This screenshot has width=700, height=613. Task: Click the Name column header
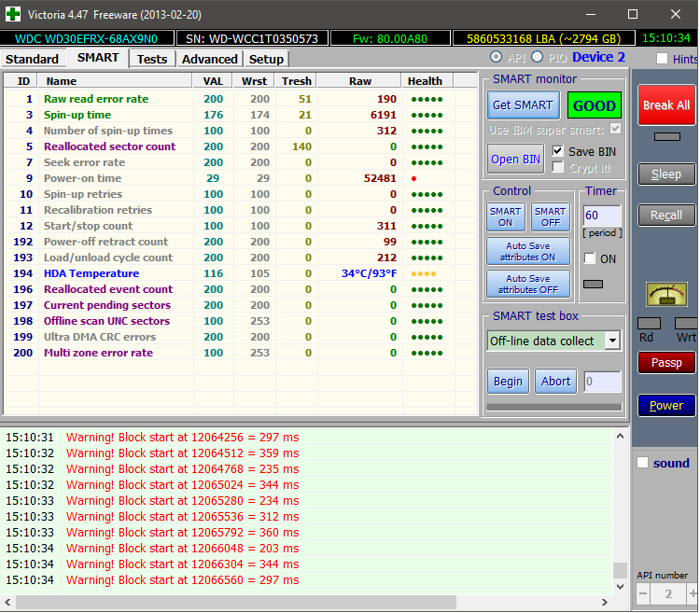(115, 81)
